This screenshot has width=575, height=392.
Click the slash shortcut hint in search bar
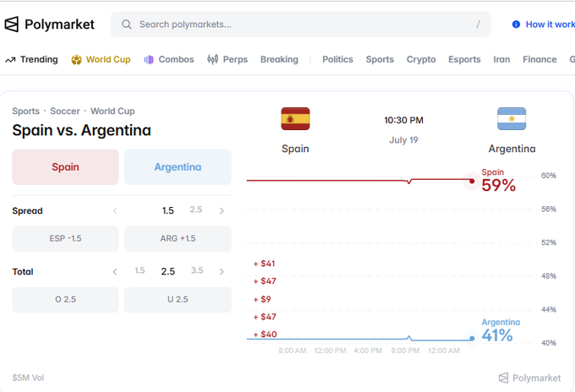478,24
